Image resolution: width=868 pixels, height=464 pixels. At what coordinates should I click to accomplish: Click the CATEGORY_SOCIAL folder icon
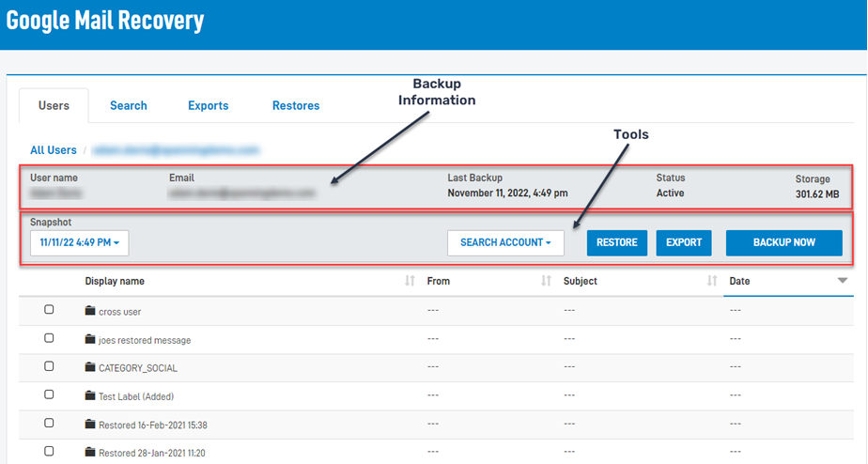pos(90,368)
